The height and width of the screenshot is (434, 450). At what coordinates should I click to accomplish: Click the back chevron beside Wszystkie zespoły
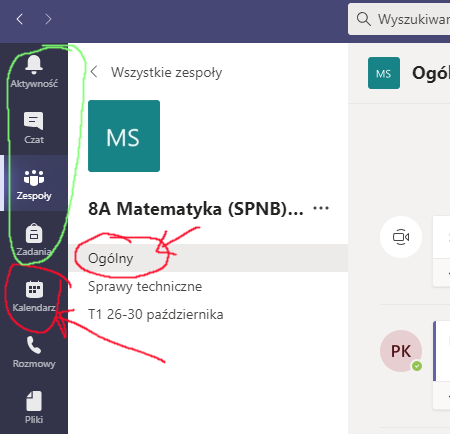click(x=94, y=72)
